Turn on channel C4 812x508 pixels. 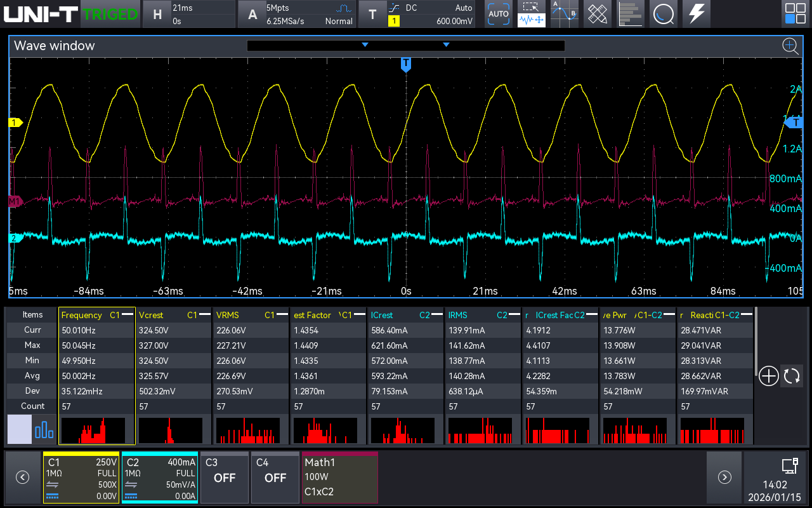click(x=275, y=478)
